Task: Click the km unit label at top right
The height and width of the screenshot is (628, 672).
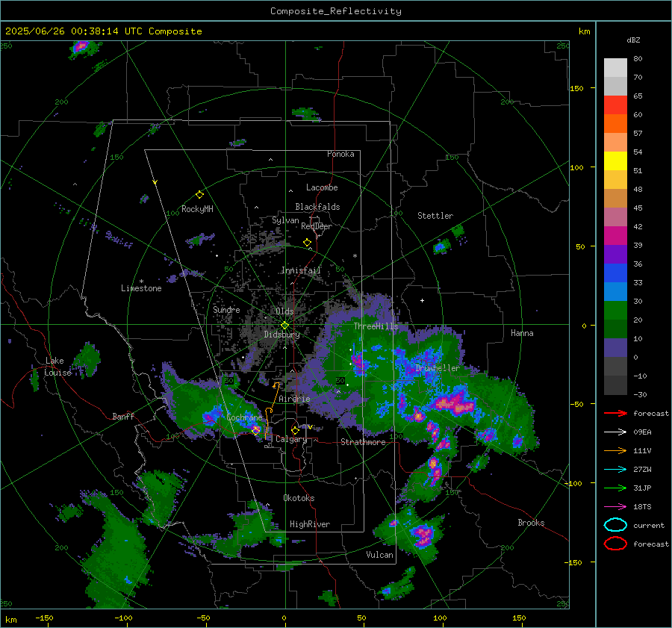Action: pos(584,31)
